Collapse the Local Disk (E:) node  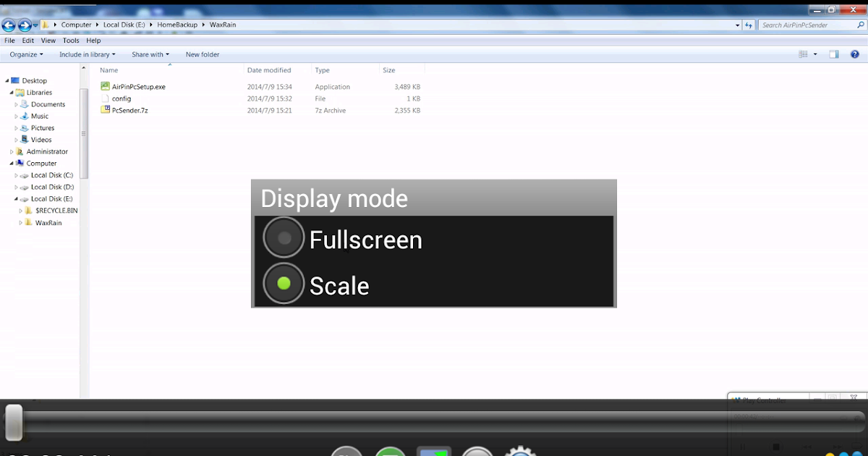click(x=16, y=199)
